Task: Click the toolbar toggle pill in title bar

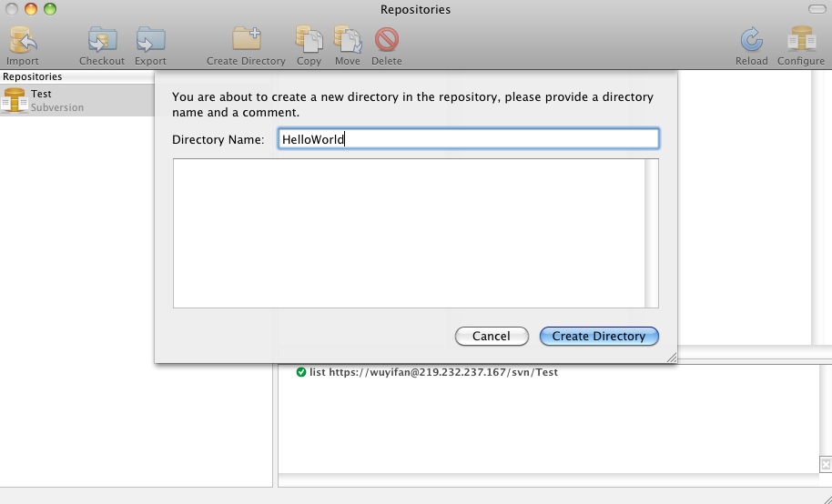Action: (x=817, y=9)
